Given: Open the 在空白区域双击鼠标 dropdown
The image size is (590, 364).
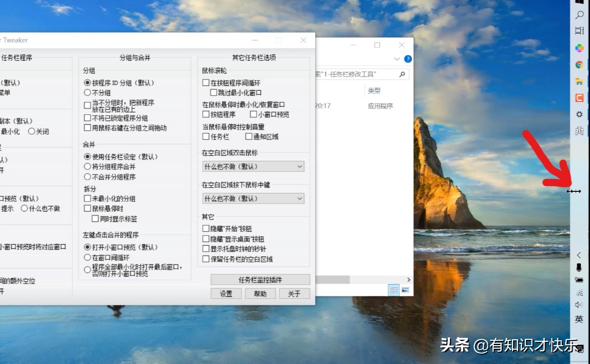Looking at the screenshot, I should point(252,166).
